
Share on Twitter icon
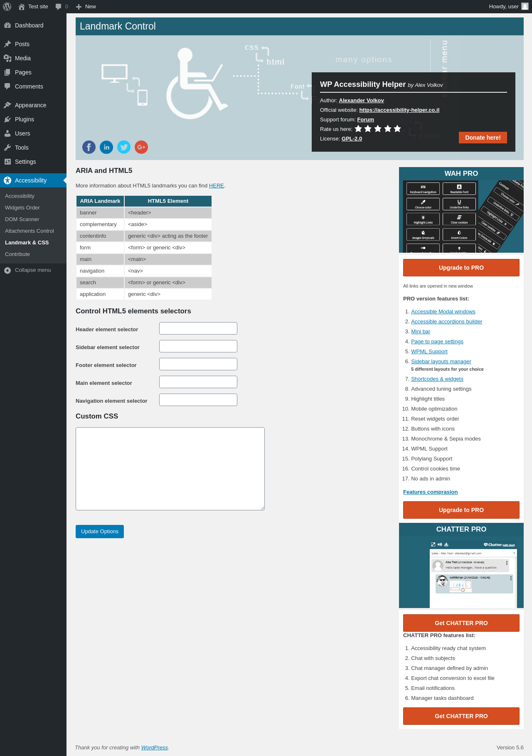[x=124, y=147]
